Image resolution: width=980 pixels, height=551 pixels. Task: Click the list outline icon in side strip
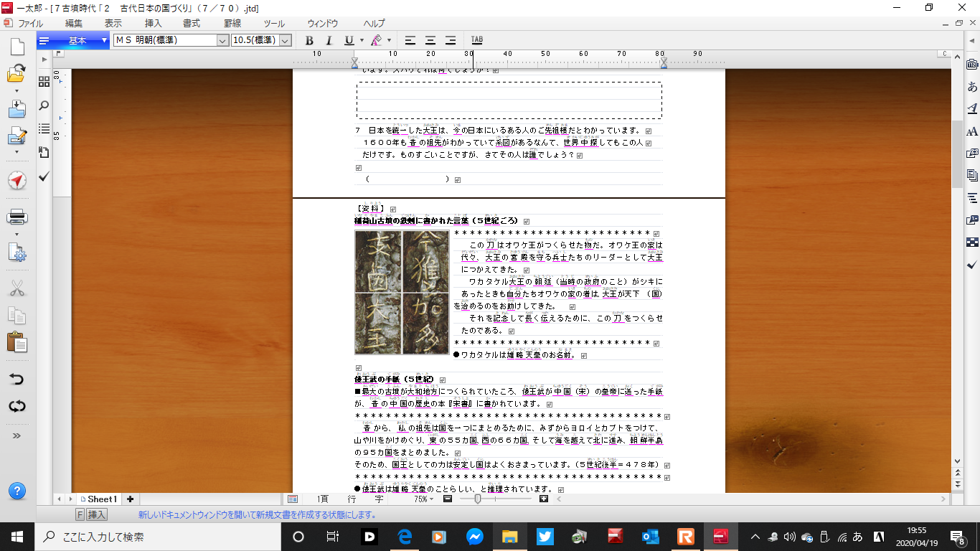44,129
